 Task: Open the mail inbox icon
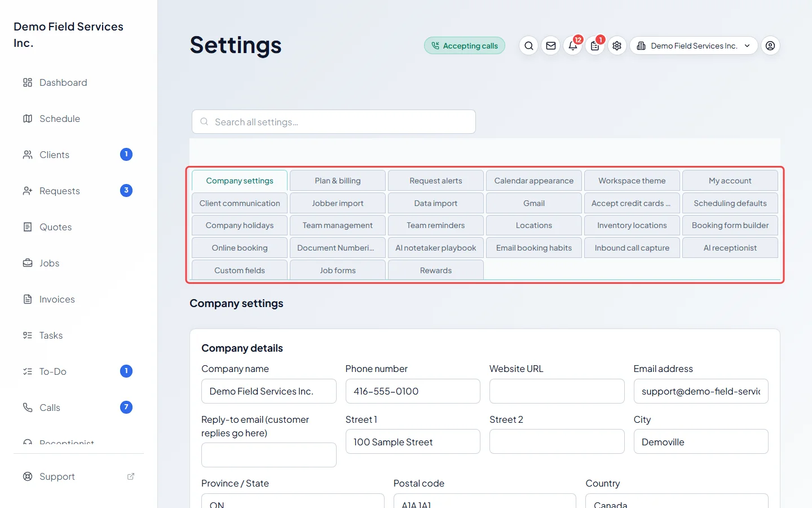tap(551, 46)
